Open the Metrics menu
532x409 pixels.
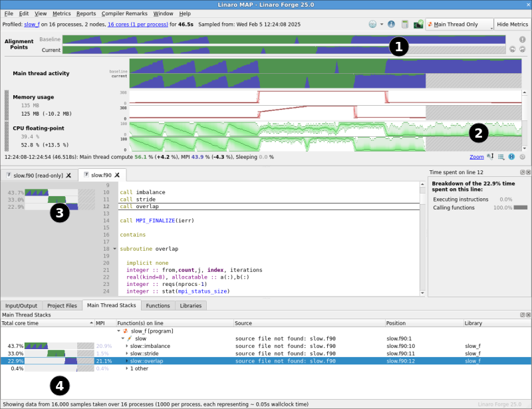click(x=61, y=13)
